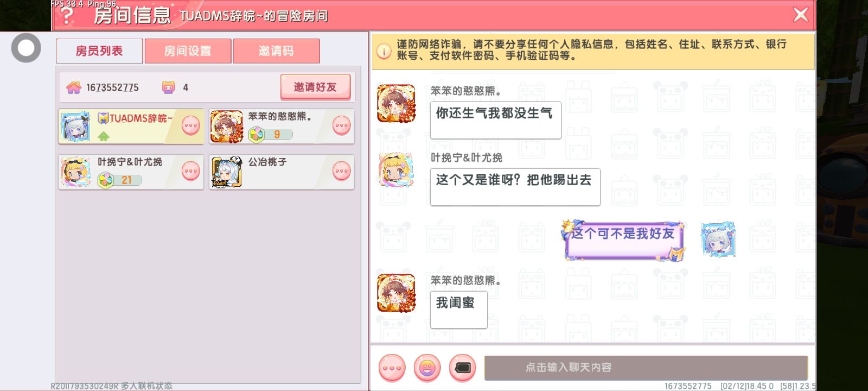The height and width of the screenshot is (391, 868).
Task: Open the help question mark icon
Action: click(67, 15)
